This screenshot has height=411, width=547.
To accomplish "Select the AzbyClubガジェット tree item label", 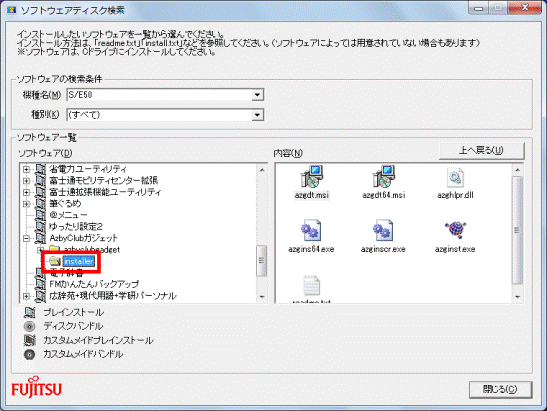I will coord(84,238).
